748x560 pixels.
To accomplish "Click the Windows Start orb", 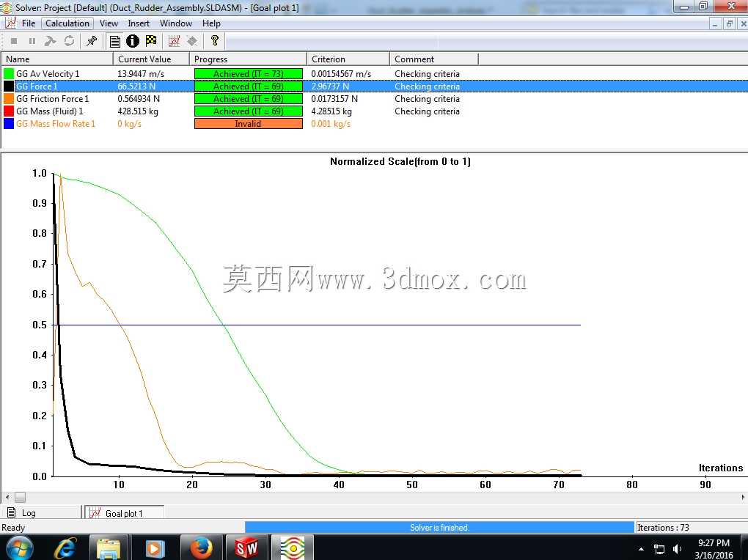I will pos(19,548).
